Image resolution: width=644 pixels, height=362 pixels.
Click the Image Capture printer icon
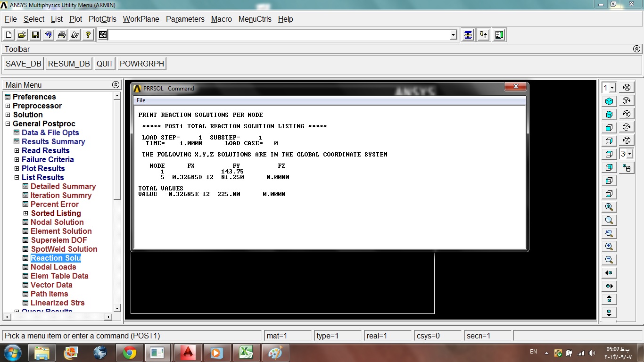coord(62,35)
